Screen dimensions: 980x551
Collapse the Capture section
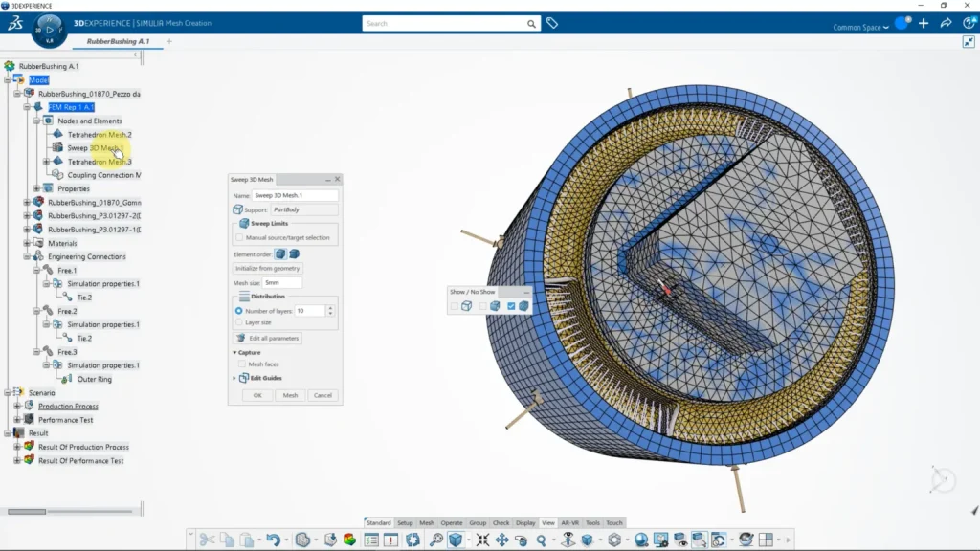[235, 352]
